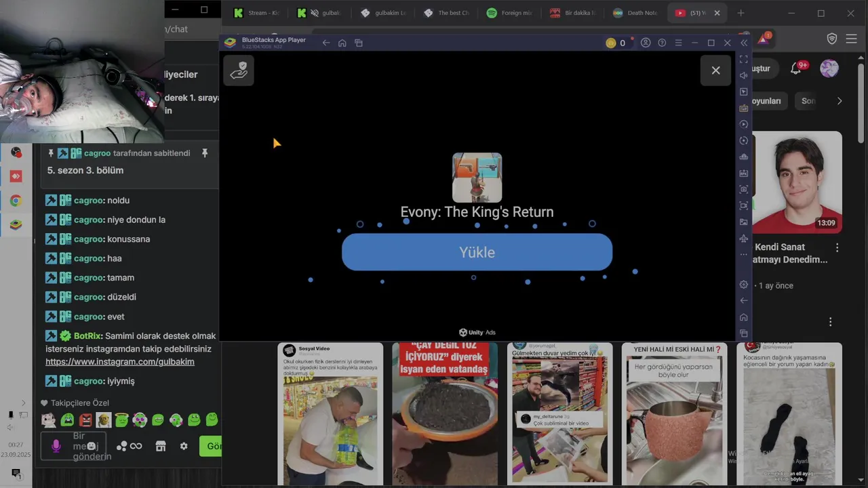Click the green Gönder send button

211,446
